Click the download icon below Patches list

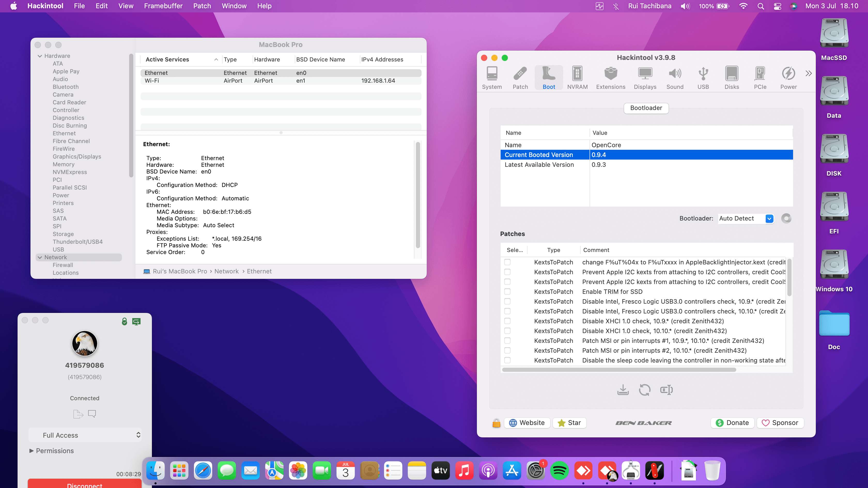click(623, 390)
